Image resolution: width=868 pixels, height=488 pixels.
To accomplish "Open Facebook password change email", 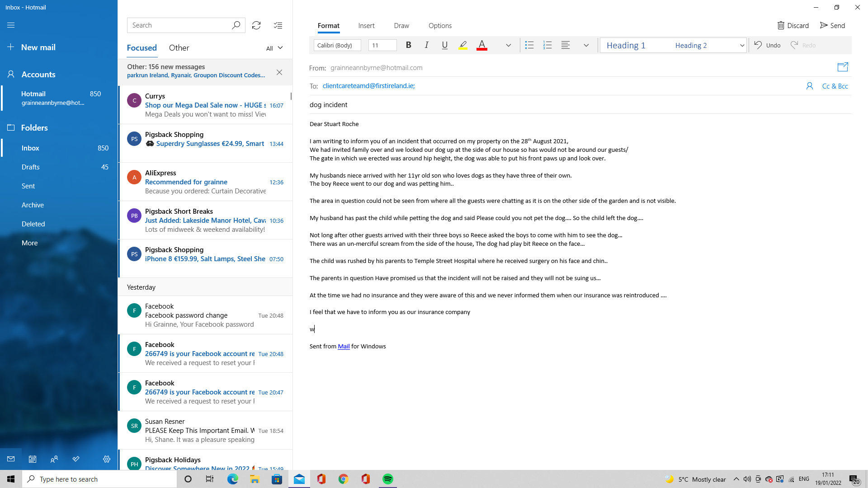I will point(206,315).
